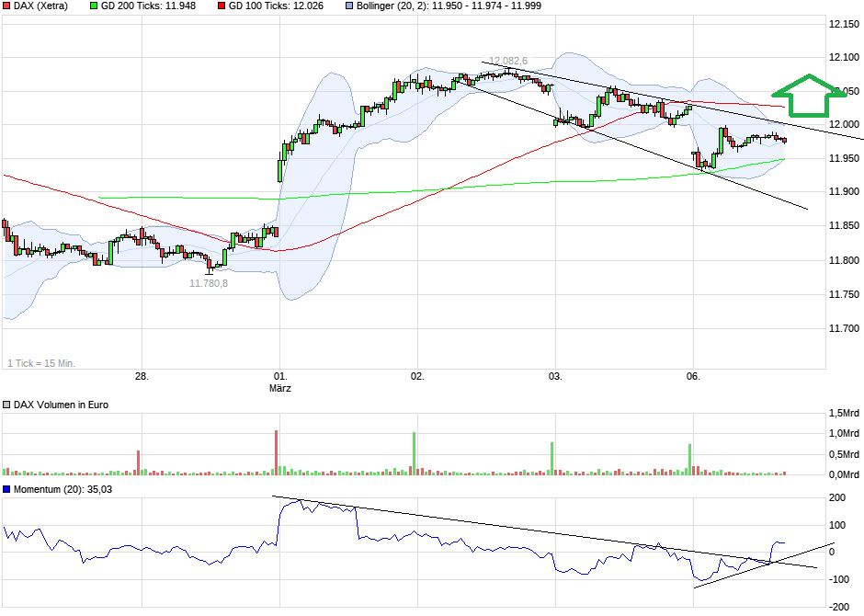Click the tall red volume bar at 01. März
The height and width of the screenshot is (616, 864).
pyautogui.click(x=276, y=452)
